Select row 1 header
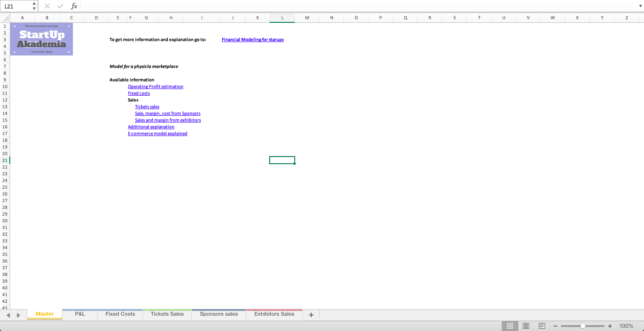 [x=5, y=26]
